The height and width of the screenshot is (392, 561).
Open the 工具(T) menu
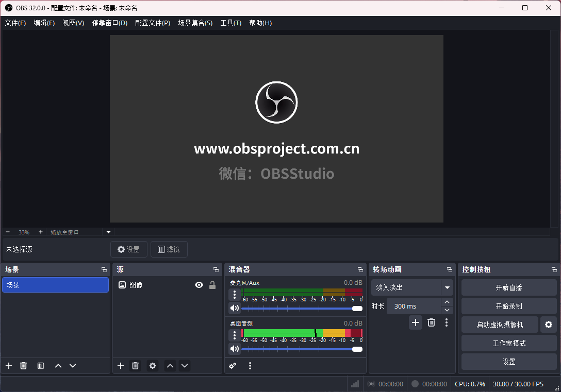(231, 23)
